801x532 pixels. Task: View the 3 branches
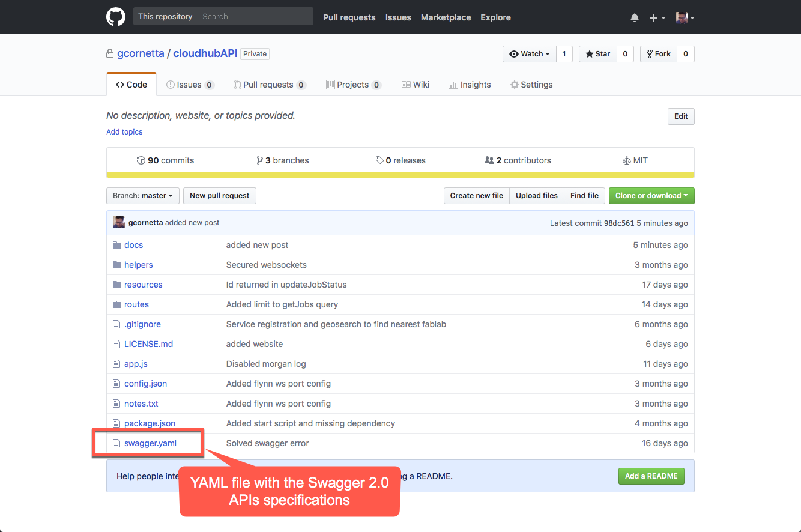pyautogui.click(x=282, y=160)
